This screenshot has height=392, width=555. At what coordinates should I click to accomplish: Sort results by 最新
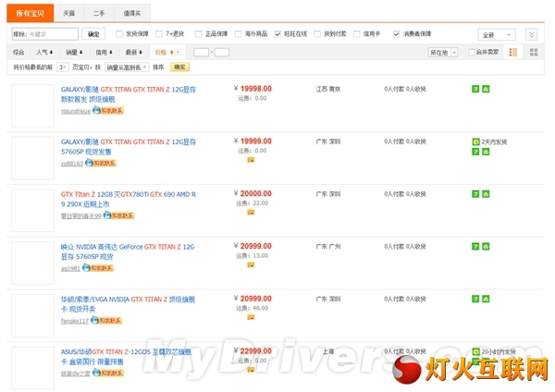click(134, 53)
